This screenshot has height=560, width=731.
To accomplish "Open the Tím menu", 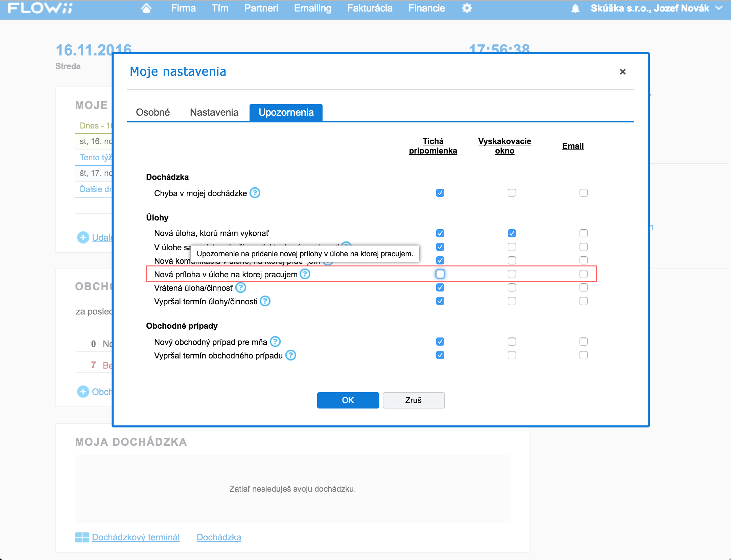I will pos(220,9).
